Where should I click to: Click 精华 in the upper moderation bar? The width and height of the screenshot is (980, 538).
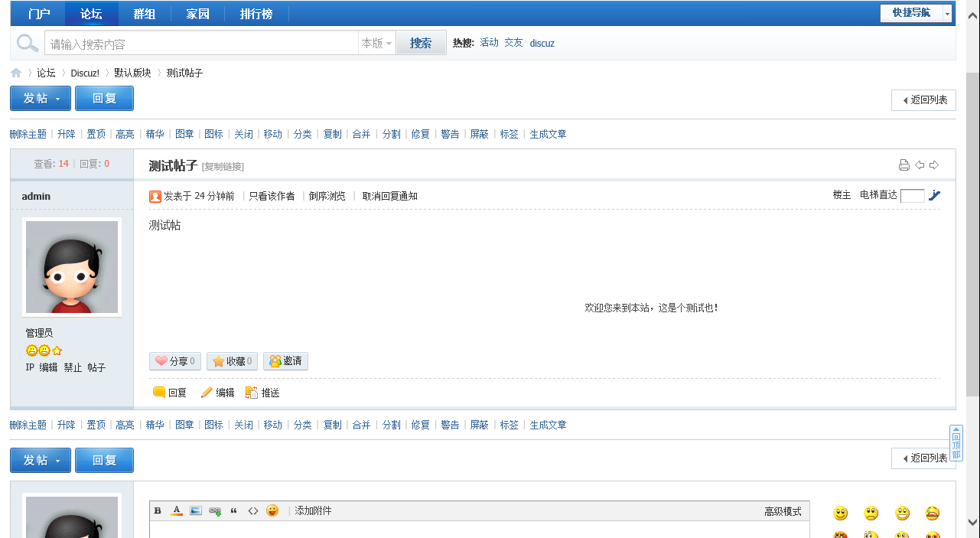tap(155, 134)
